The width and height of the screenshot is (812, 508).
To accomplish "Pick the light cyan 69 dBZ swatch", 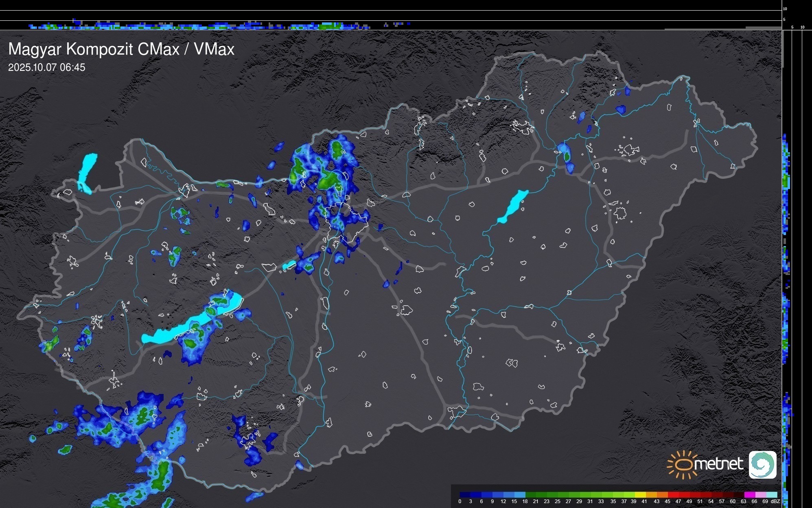I will click(772, 495).
